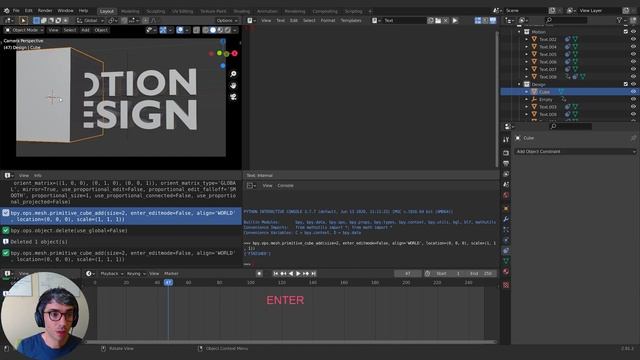The width and height of the screenshot is (640, 360).
Task: Open the Object Mode dropdown
Action: (24, 30)
